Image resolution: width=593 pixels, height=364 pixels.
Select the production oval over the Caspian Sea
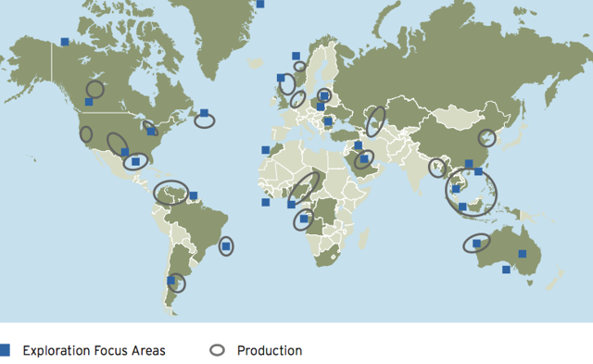pyautogui.click(x=375, y=121)
